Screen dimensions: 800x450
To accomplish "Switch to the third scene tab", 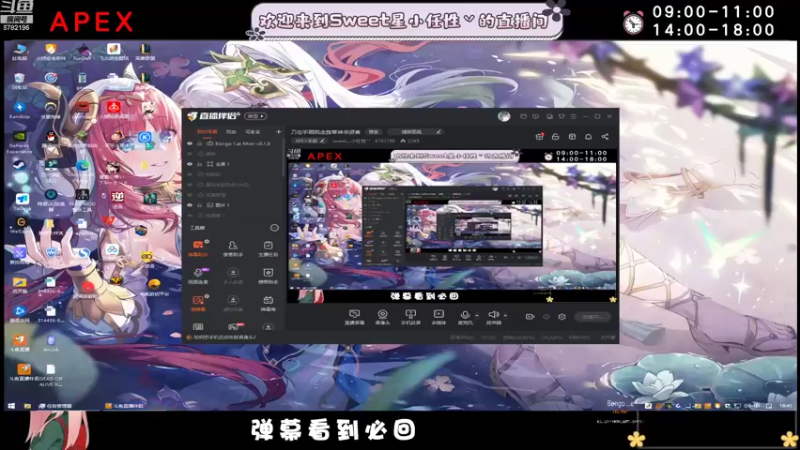I will (x=253, y=132).
